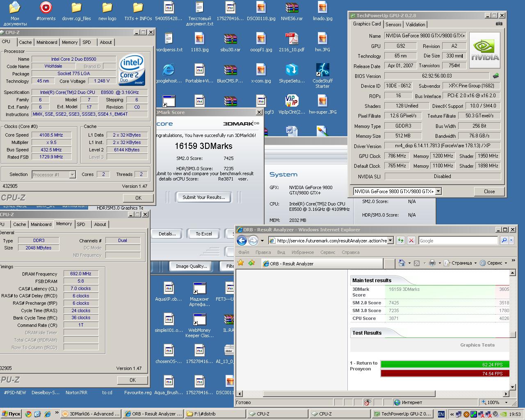This screenshot has width=525, height=420.
Task: Select WebMoney Keeper Classic shortcut
Action: coord(200,326)
